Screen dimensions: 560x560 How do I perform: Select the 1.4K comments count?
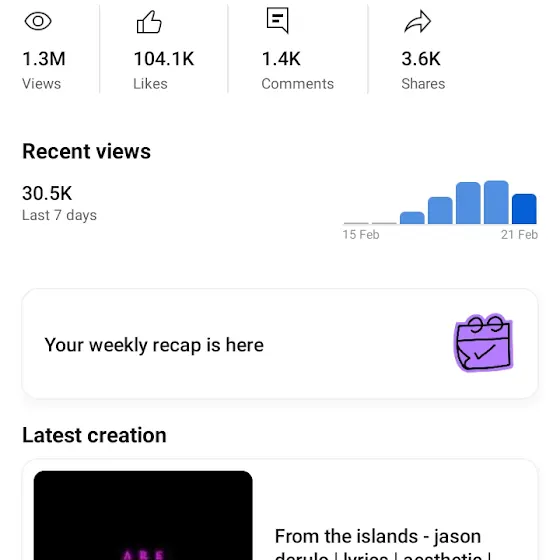281,59
